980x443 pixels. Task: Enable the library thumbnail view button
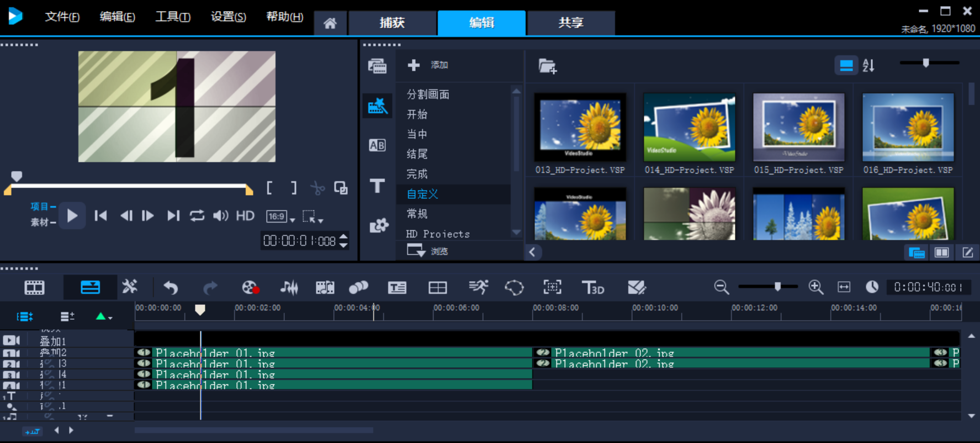pos(846,65)
